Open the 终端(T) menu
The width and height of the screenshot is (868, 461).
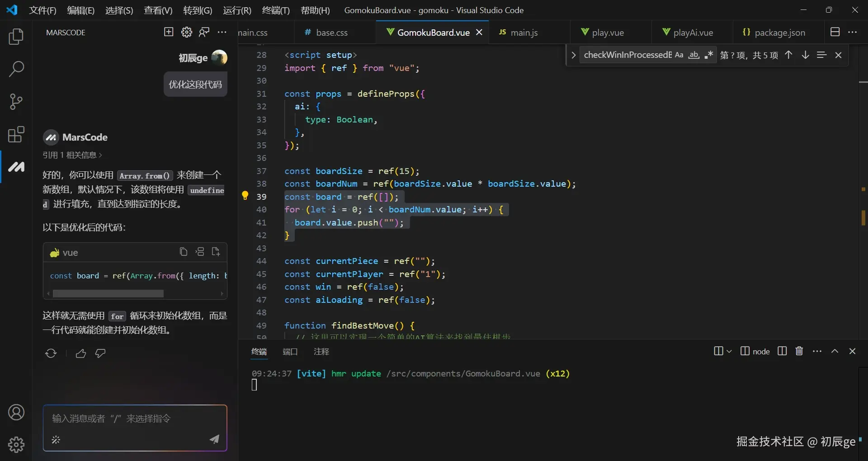tap(275, 10)
